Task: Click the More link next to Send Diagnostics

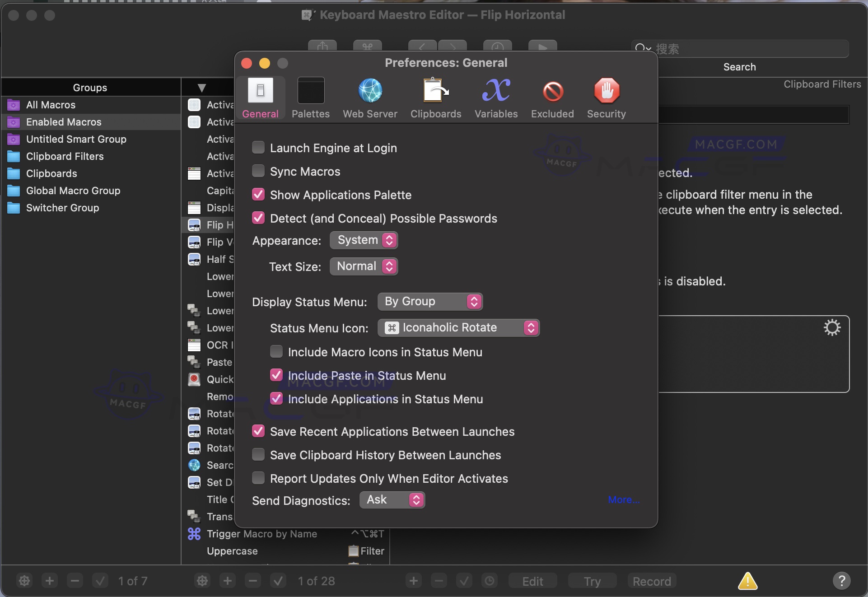Action: [x=623, y=500]
